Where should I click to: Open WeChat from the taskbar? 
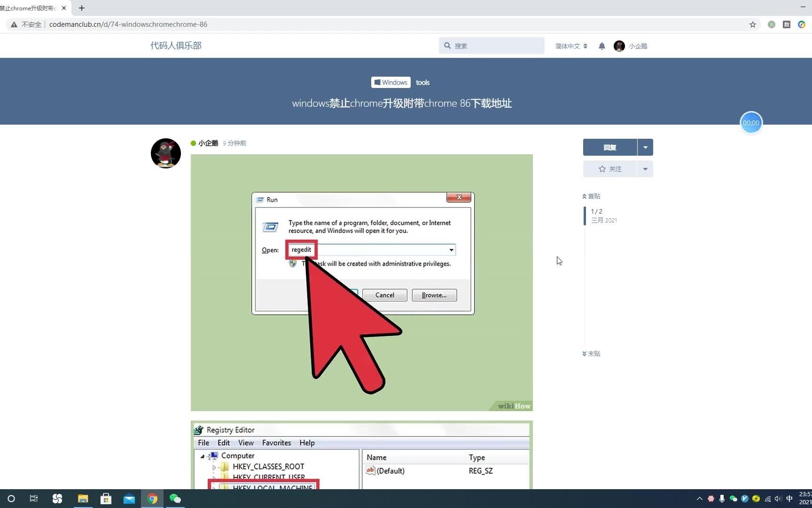(175, 499)
